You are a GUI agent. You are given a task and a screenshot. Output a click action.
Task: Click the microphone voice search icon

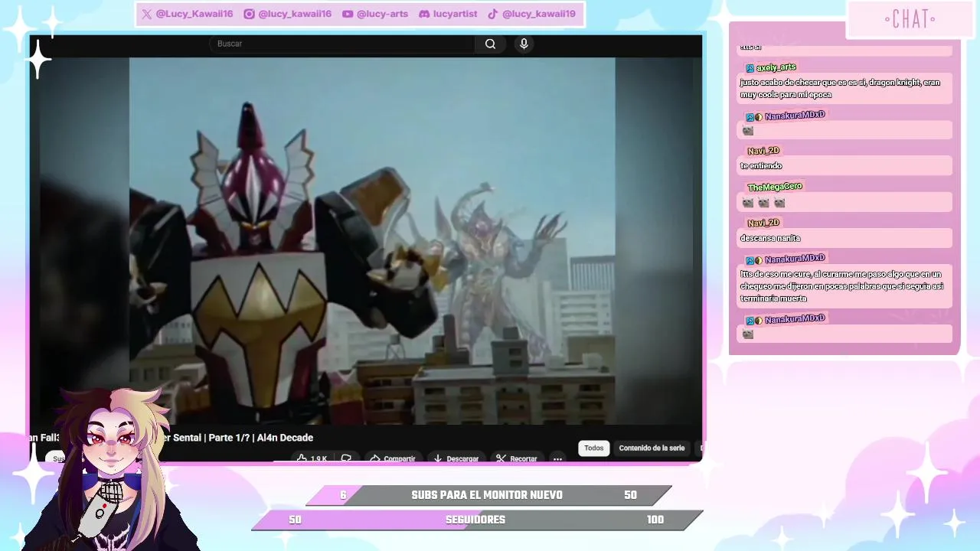pyautogui.click(x=524, y=44)
